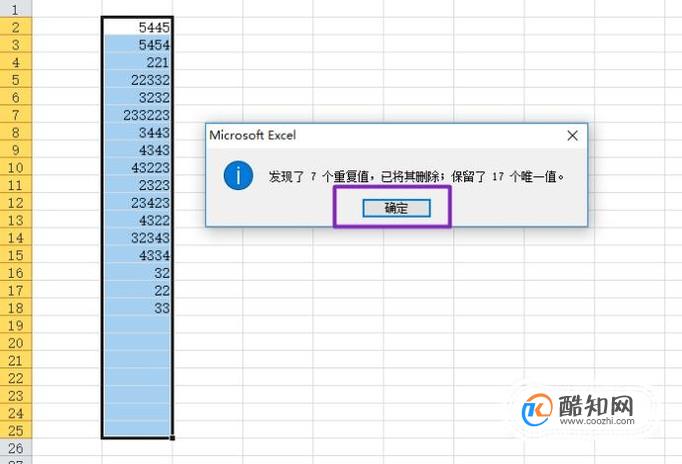Select the cell containing 4334
This screenshot has height=464, width=682.
(137, 255)
